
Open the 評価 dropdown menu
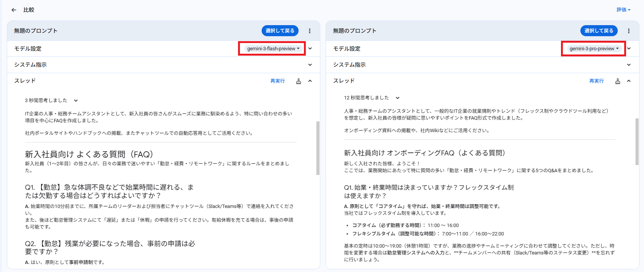(x=623, y=10)
